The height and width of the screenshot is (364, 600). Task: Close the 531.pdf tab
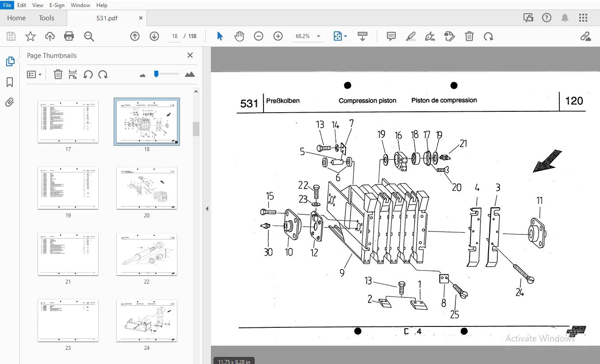pos(141,18)
